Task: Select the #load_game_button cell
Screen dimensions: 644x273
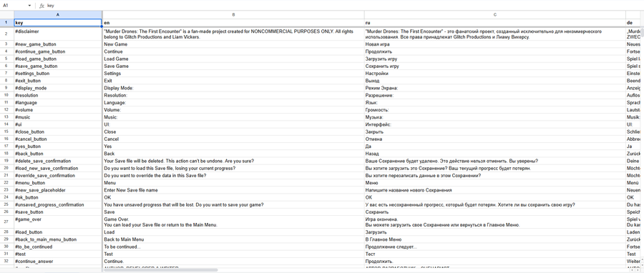Action: point(58,59)
